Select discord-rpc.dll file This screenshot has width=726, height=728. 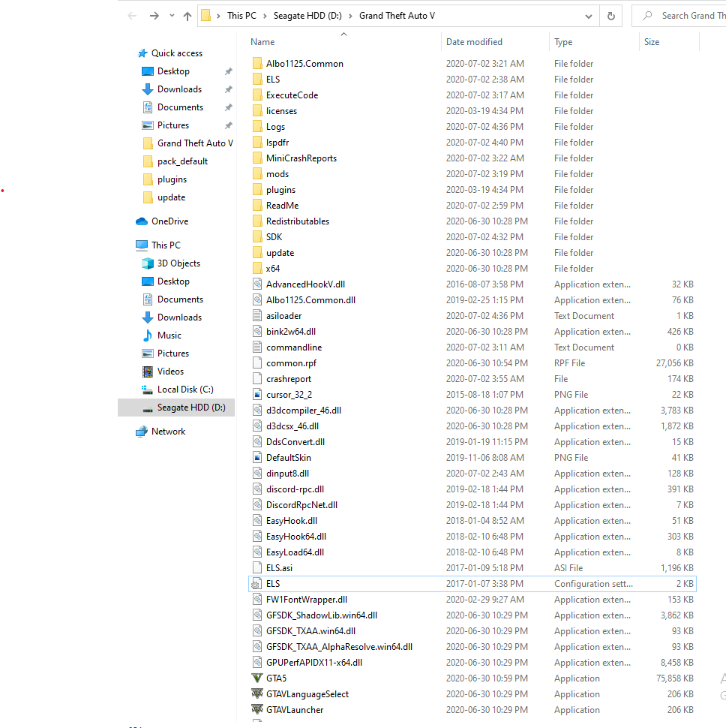coord(295,489)
